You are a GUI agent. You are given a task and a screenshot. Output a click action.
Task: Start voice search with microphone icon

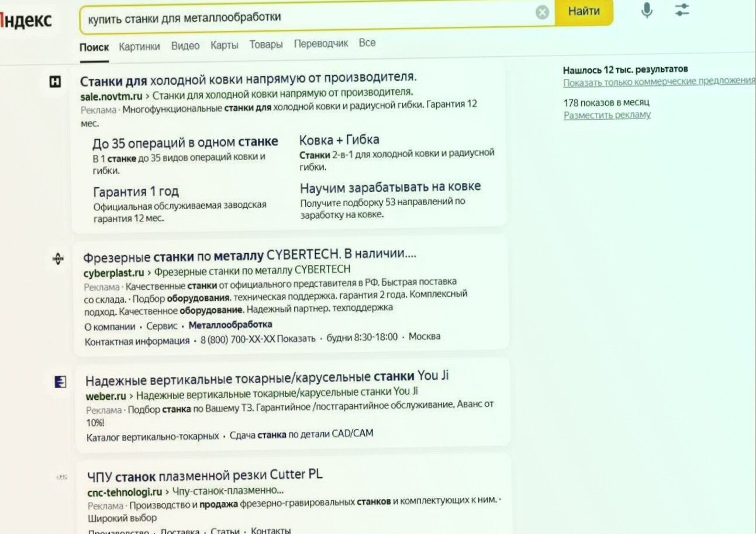click(x=647, y=10)
